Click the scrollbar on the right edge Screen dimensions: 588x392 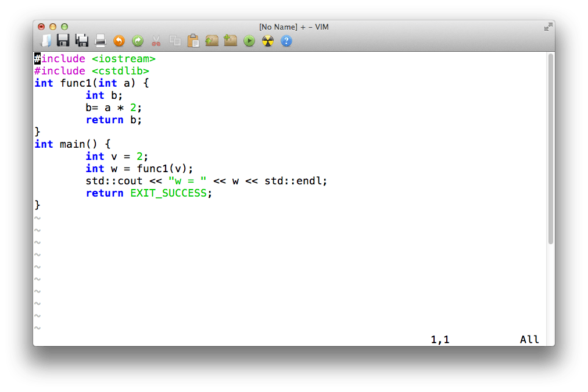[550, 145]
